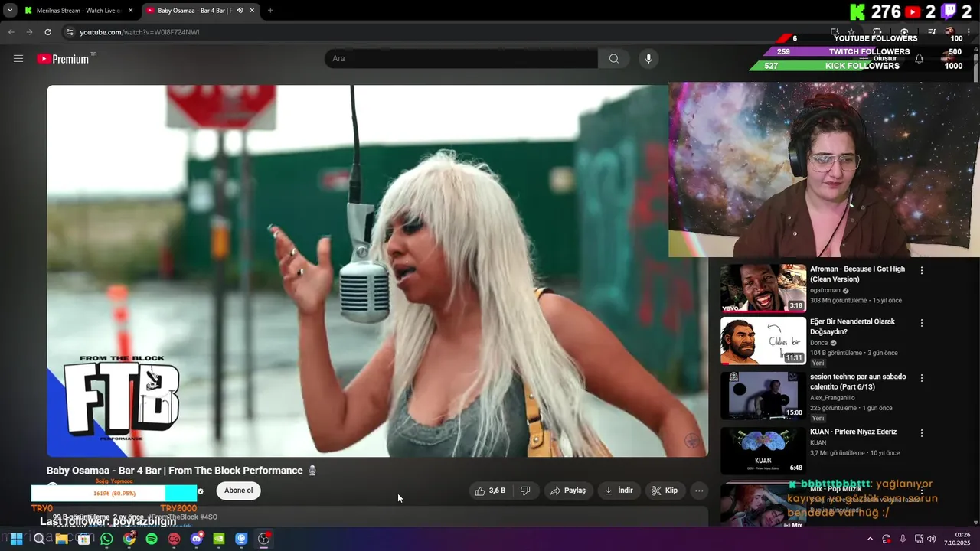Open Afroman Because I Got High thumbnail
980x551 pixels.
(763, 289)
